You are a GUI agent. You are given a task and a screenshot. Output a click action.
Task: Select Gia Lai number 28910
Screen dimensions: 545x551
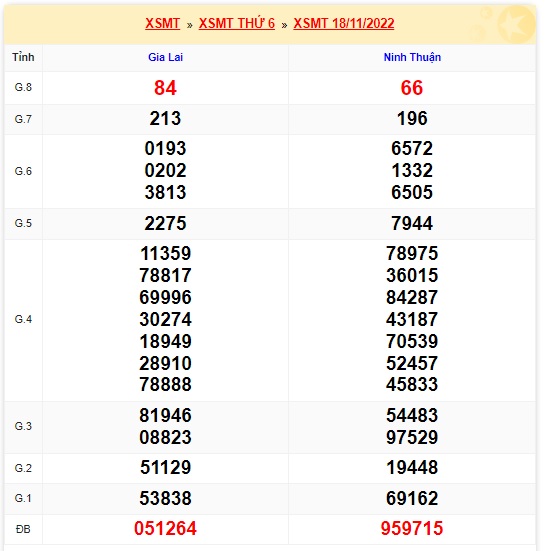[x=165, y=363]
